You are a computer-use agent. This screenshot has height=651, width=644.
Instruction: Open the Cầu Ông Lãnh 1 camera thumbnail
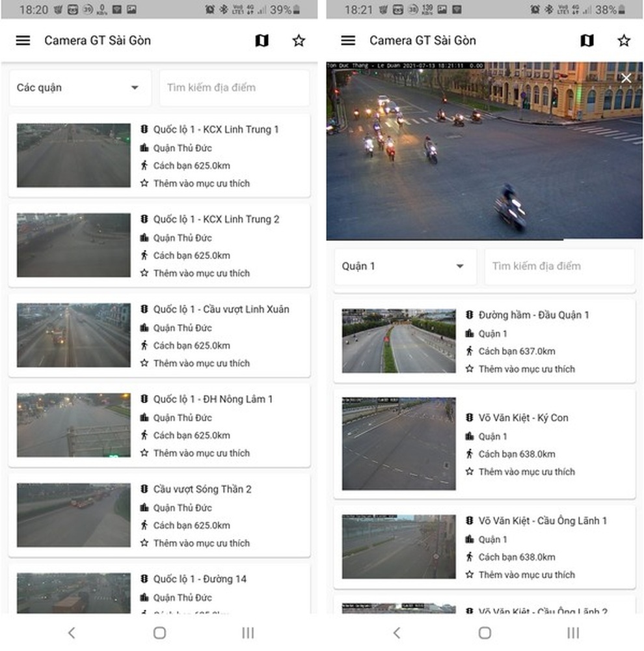399,546
